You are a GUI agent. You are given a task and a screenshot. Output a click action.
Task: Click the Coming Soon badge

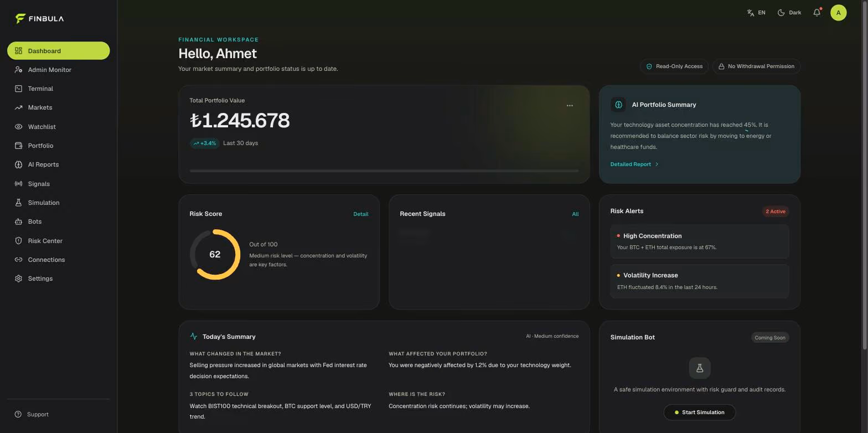point(770,338)
